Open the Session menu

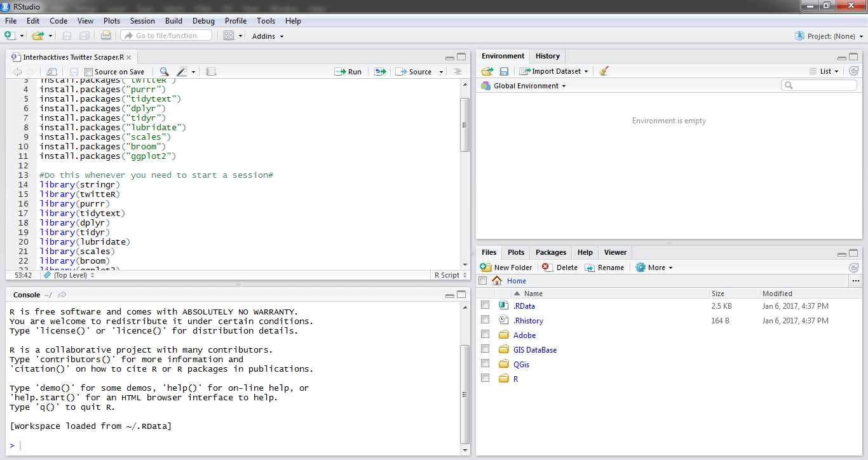pos(142,21)
